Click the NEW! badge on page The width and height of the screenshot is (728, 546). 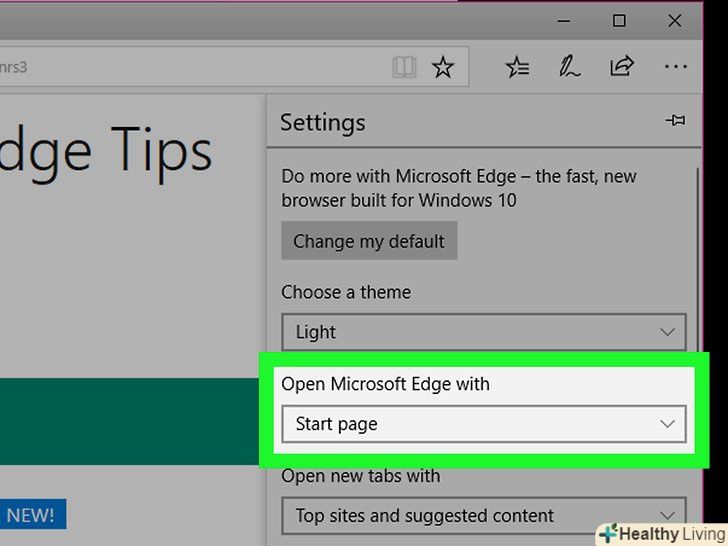30,516
